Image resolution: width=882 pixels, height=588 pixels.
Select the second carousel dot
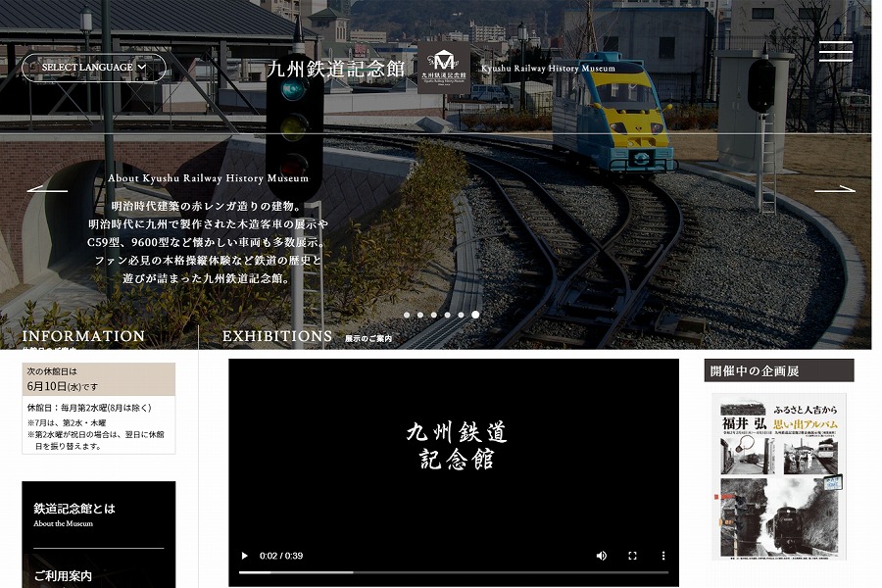(420, 316)
